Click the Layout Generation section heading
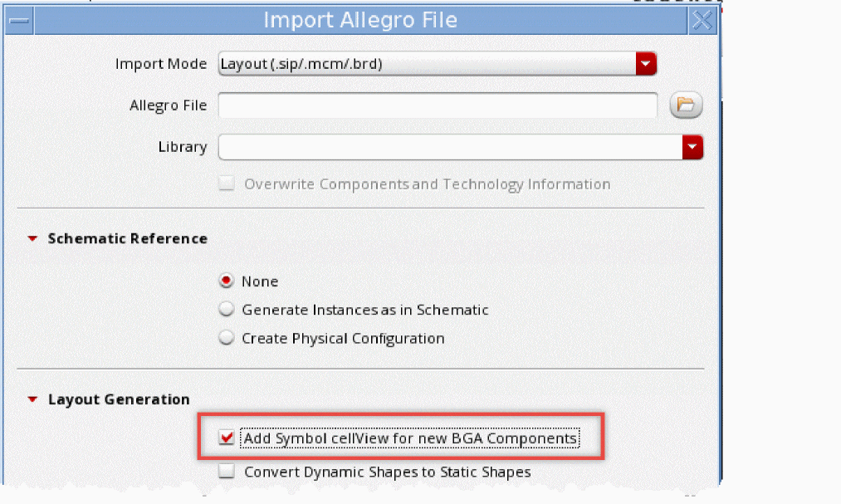This screenshot has height=504, width=841. coord(119,400)
